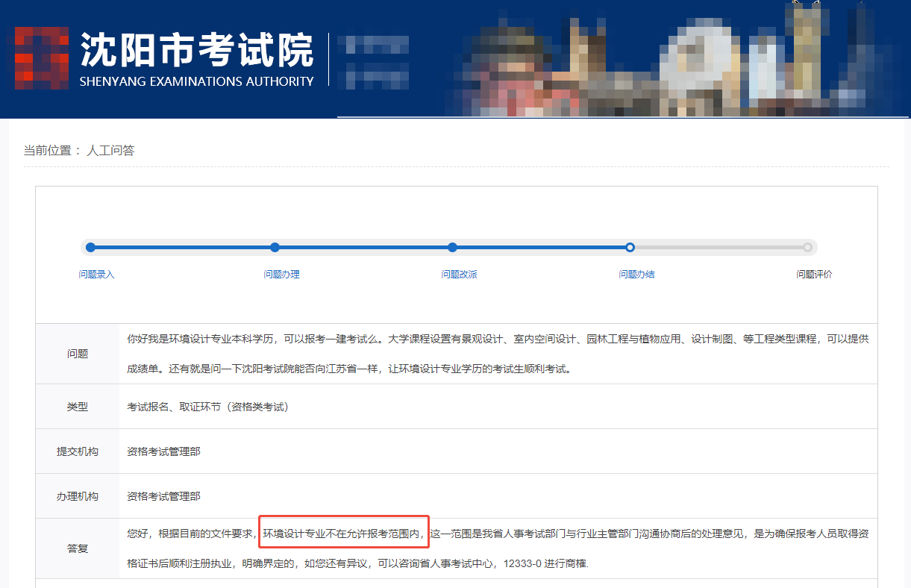Click the 答复 row header cell

[78, 548]
